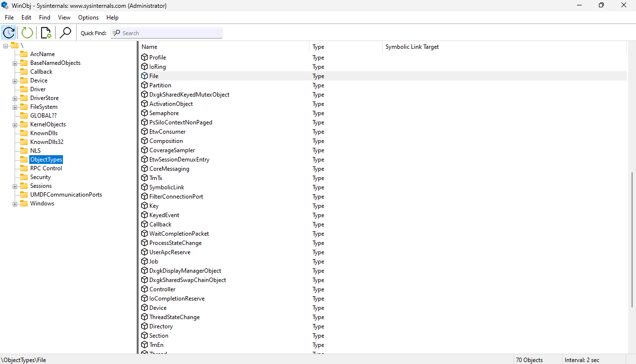Open the View menu
The height and width of the screenshot is (364, 636).
click(64, 18)
